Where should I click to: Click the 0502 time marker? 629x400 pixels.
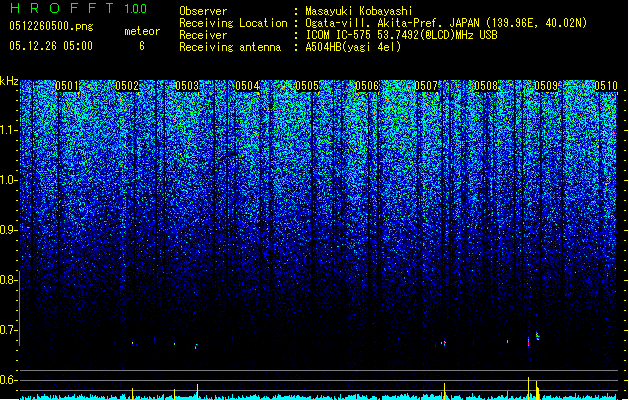pyautogui.click(x=127, y=86)
